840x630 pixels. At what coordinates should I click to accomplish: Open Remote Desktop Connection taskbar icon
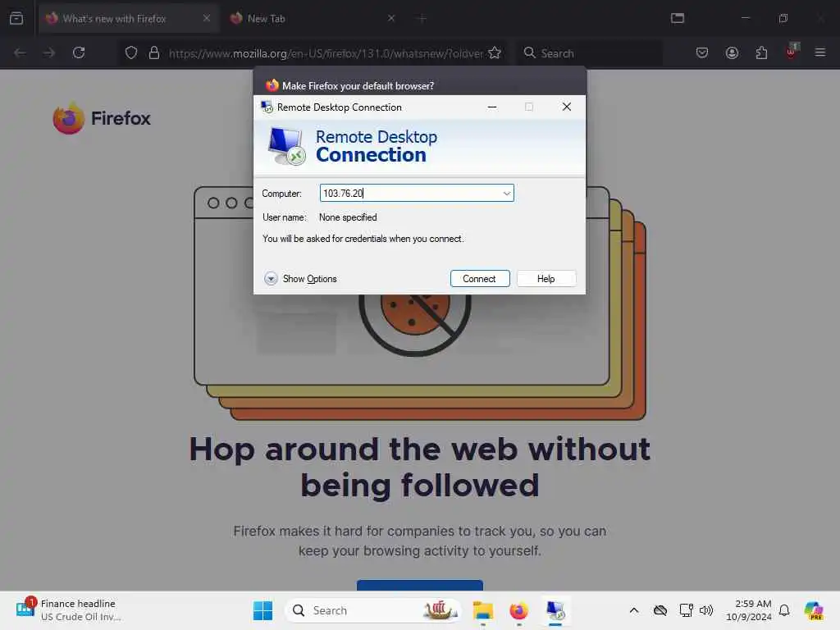click(x=555, y=610)
